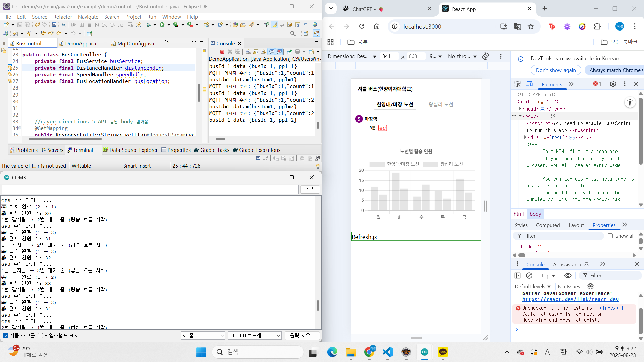Click the Eclipse Run button in toolbar
This screenshot has width=644, height=362.
point(162,25)
